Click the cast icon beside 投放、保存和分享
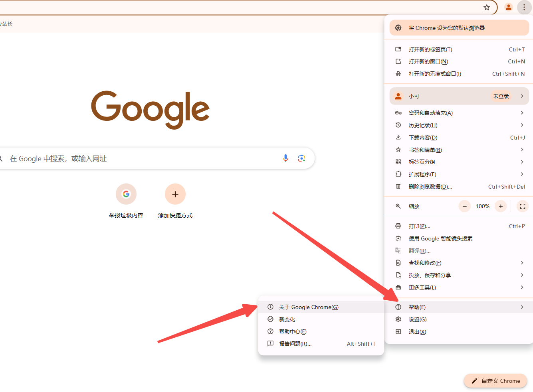This screenshot has width=533, height=392. coord(398,275)
